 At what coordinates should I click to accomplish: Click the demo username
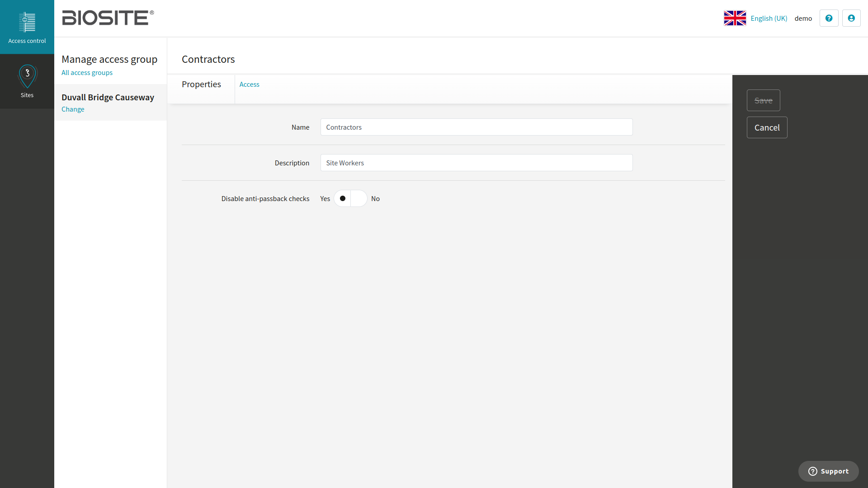(803, 18)
